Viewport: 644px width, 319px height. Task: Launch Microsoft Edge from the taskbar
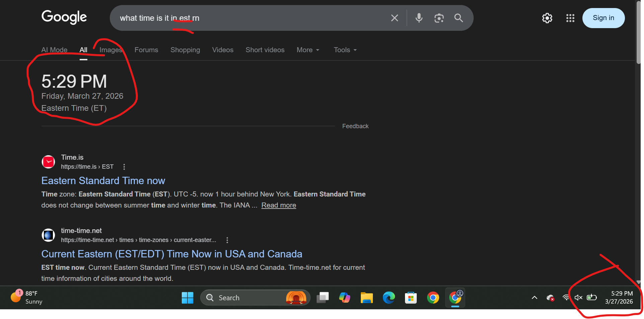[x=389, y=298]
